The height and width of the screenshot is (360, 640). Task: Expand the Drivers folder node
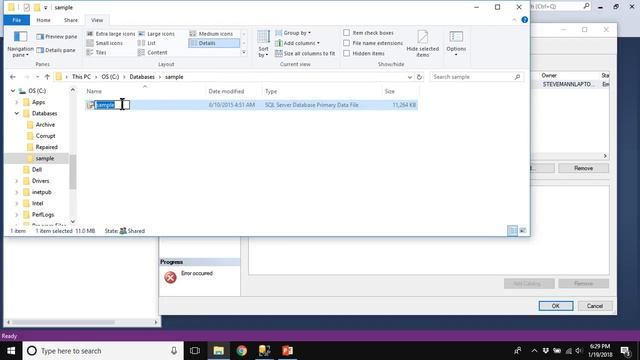pyautogui.click(x=17, y=180)
